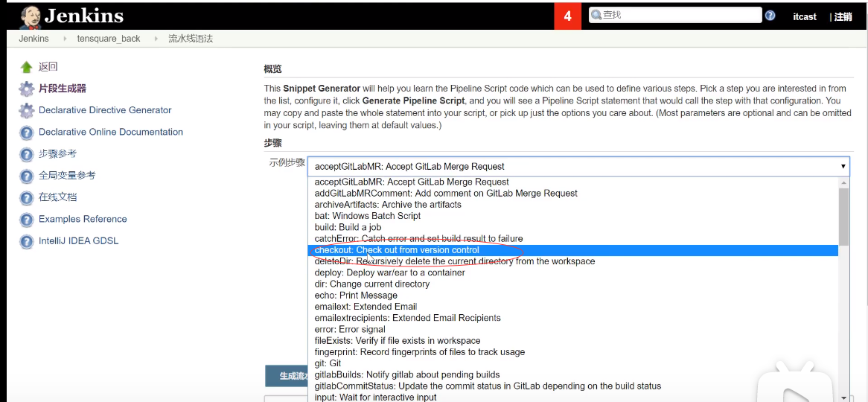Viewport: 868px width, 402px height.
Task: Open Declarative Directive Generator link
Action: (x=105, y=110)
